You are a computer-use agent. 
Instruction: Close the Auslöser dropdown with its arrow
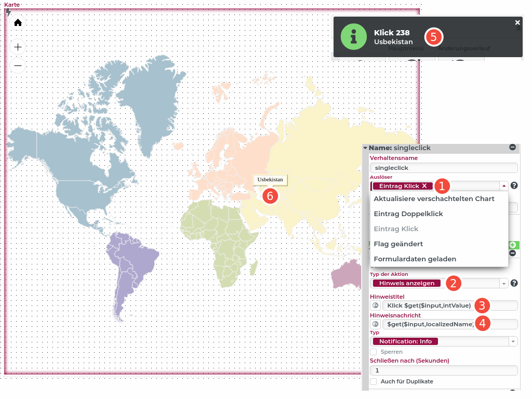(x=503, y=185)
